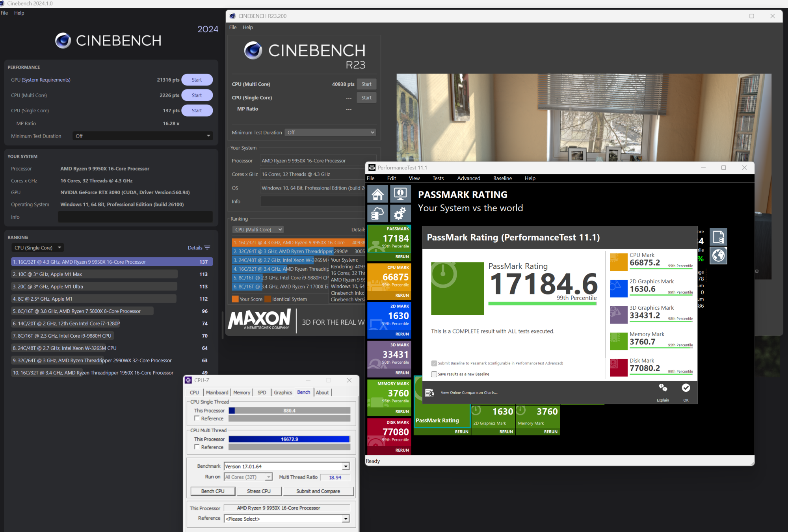
Task: Confirm the dialog with the OK checkmark icon
Action: [686, 388]
